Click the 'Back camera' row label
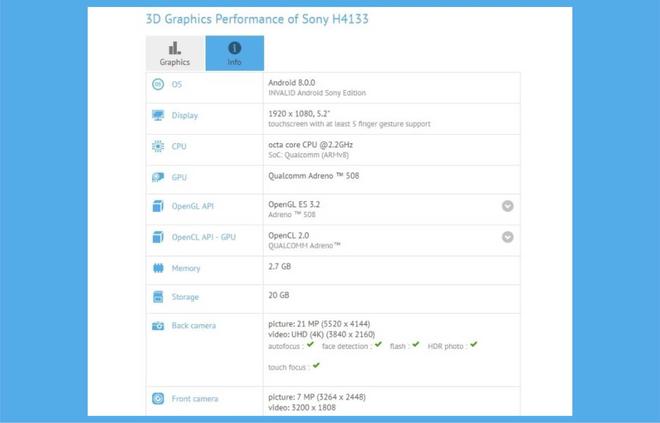 (194, 326)
